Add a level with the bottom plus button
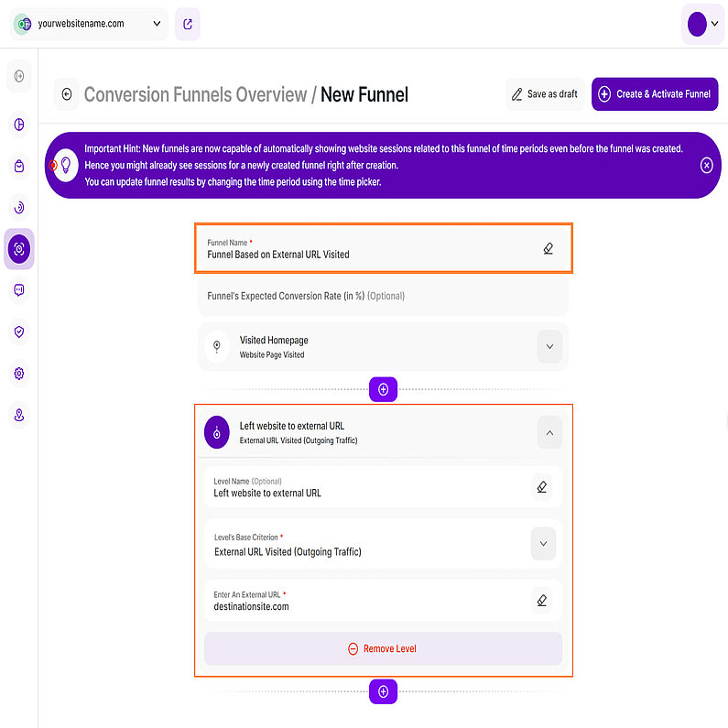The height and width of the screenshot is (728, 728). click(x=383, y=691)
